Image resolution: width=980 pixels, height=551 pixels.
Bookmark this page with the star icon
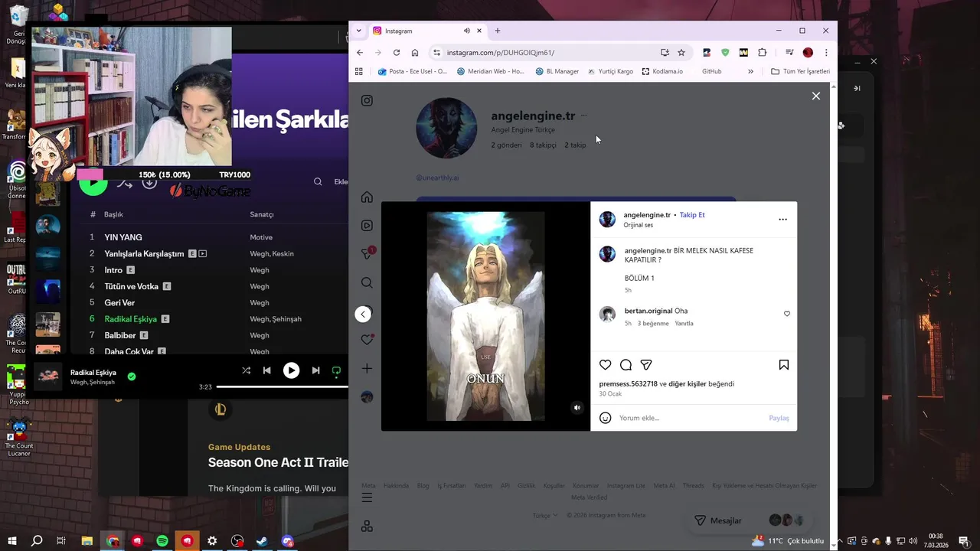[x=681, y=52]
